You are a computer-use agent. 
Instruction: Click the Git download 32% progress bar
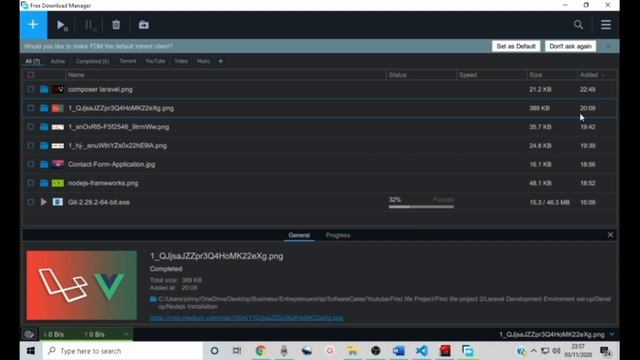pos(421,207)
